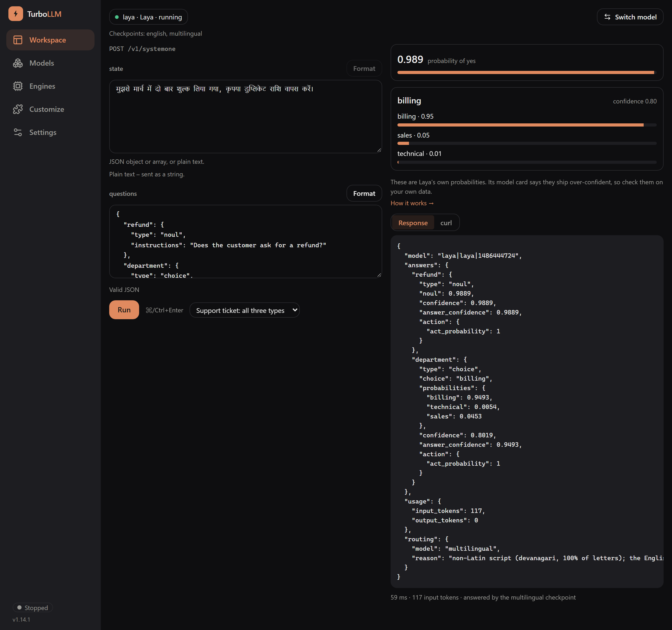This screenshot has width=672, height=630.
Task: Open the Settings page
Action: (50, 132)
